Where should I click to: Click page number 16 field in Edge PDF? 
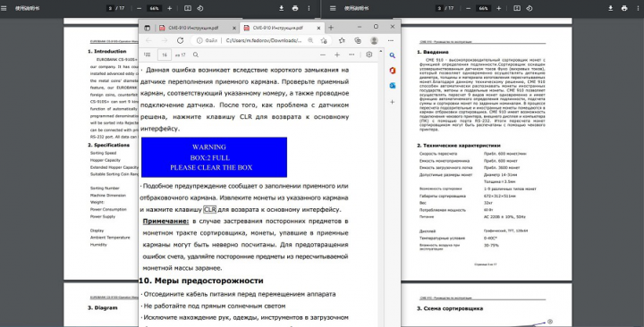[x=165, y=54]
